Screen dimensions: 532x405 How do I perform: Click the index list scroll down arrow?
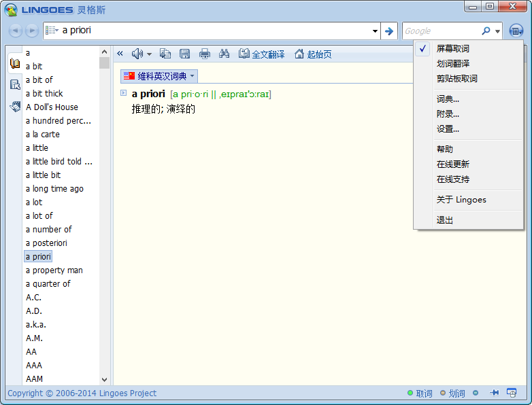(105, 380)
